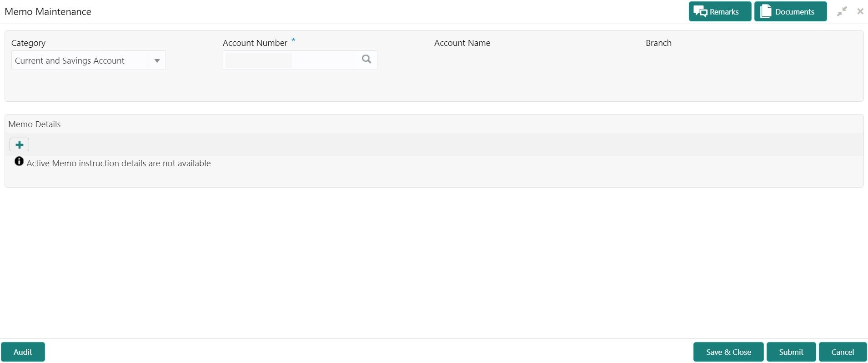868x363 pixels.
Task: Click the 'Account Name' label
Action: [x=462, y=43]
